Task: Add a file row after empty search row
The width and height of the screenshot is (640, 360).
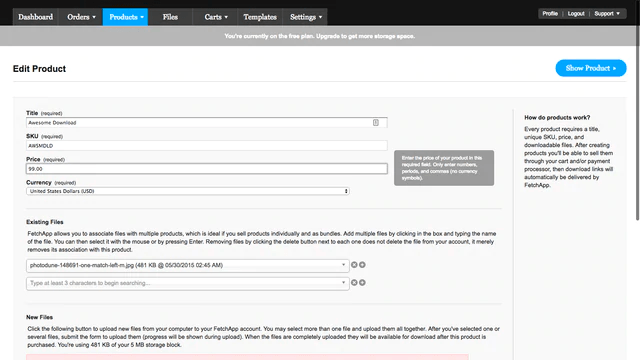Action: click(x=362, y=282)
